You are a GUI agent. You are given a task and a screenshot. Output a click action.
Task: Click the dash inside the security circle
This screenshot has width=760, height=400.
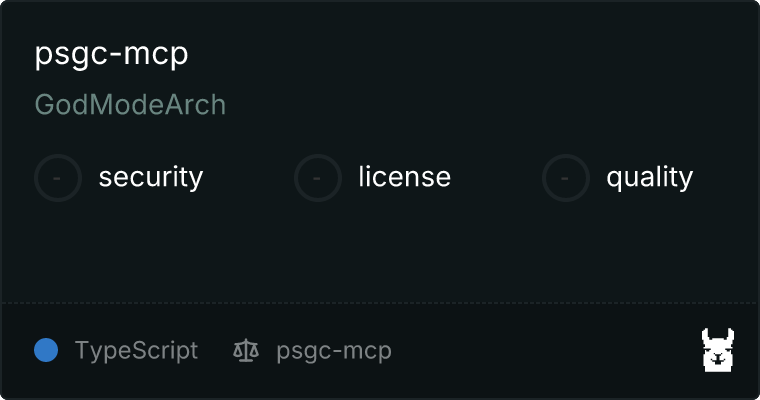tap(57, 178)
